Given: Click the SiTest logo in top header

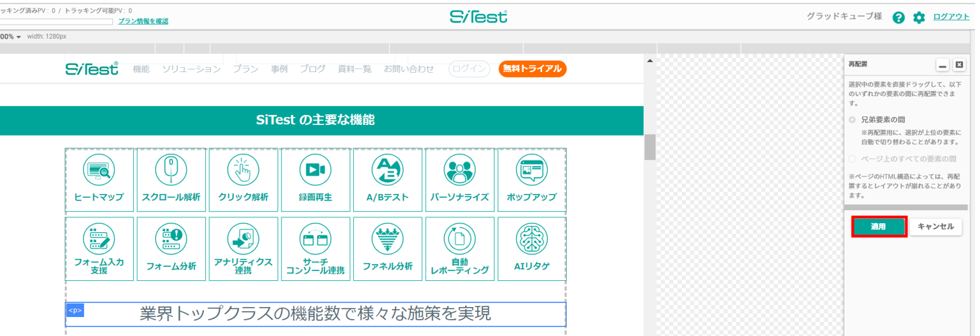Looking at the screenshot, I should coord(479,16).
